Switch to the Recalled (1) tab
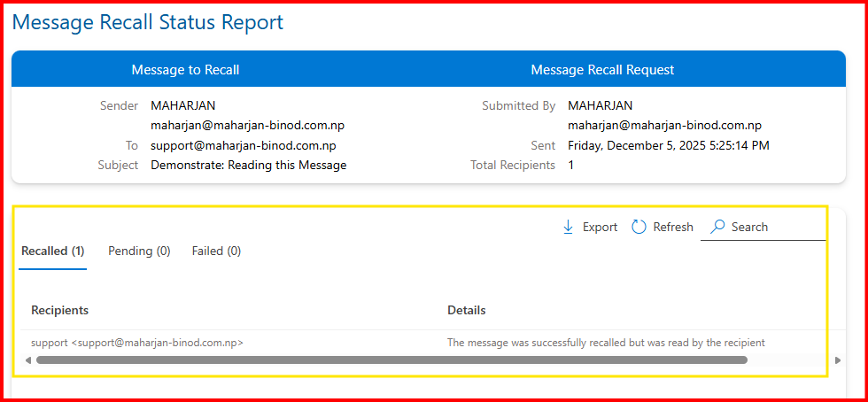Image resolution: width=868 pixels, height=402 pixels. click(53, 251)
